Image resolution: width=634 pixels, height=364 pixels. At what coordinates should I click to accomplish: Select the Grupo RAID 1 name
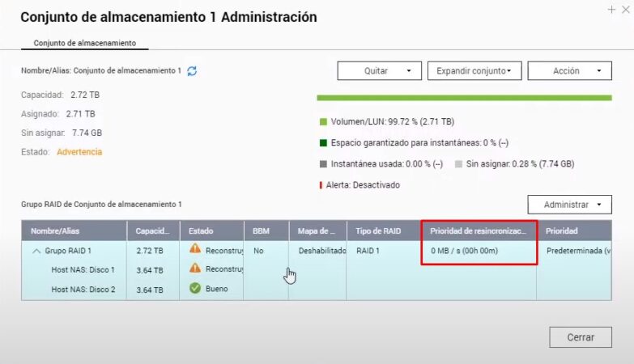pos(68,251)
